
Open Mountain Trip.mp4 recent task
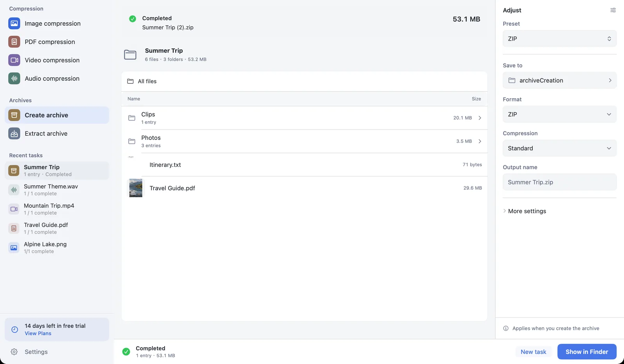[x=57, y=209]
